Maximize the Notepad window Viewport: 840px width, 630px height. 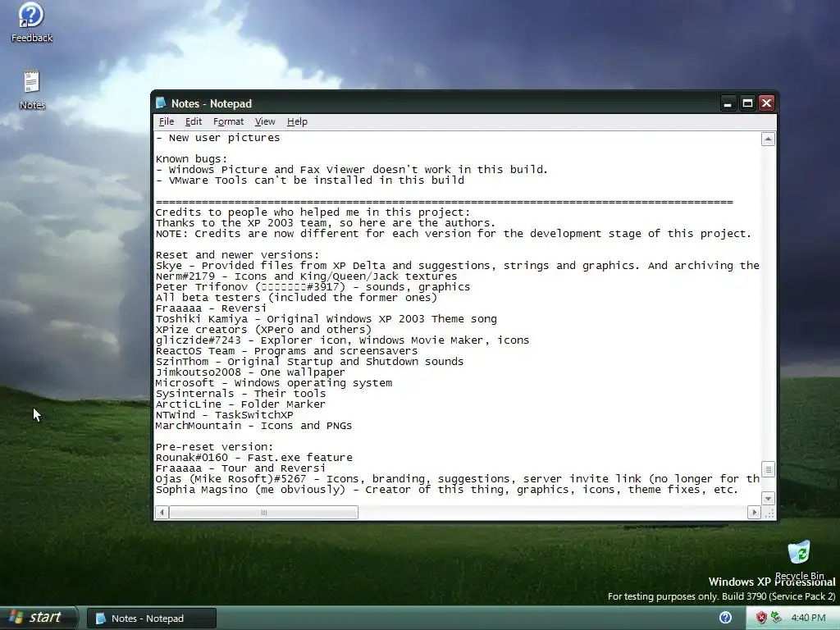tap(747, 103)
